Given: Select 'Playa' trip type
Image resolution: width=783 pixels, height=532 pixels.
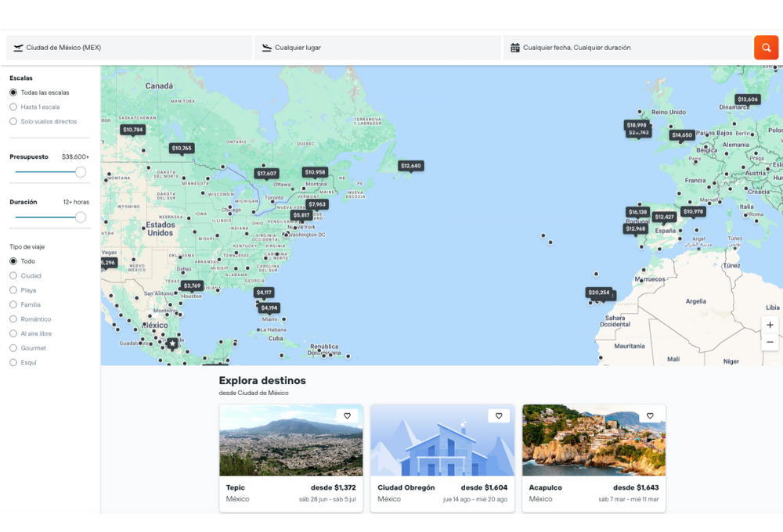Looking at the screenshot, I should point(13,290).
